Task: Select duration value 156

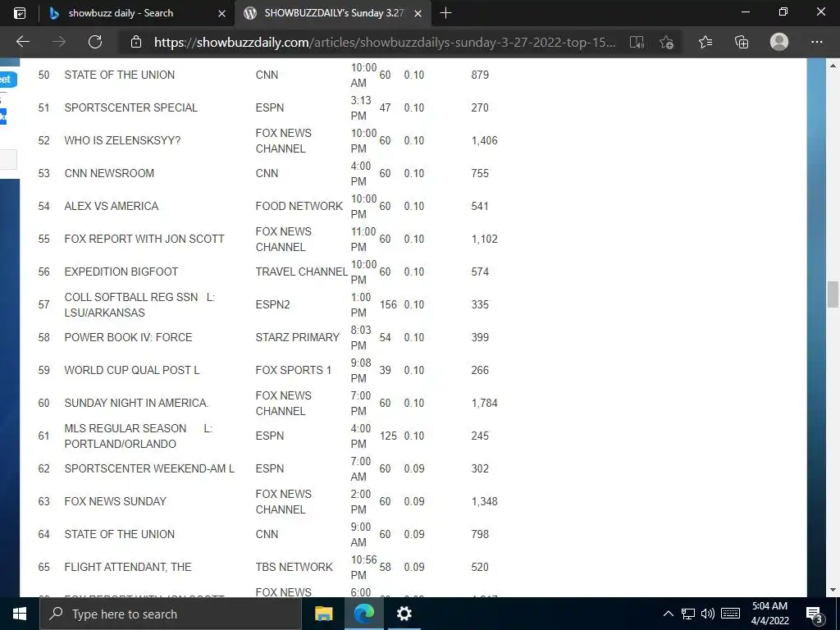Action: 388,304
